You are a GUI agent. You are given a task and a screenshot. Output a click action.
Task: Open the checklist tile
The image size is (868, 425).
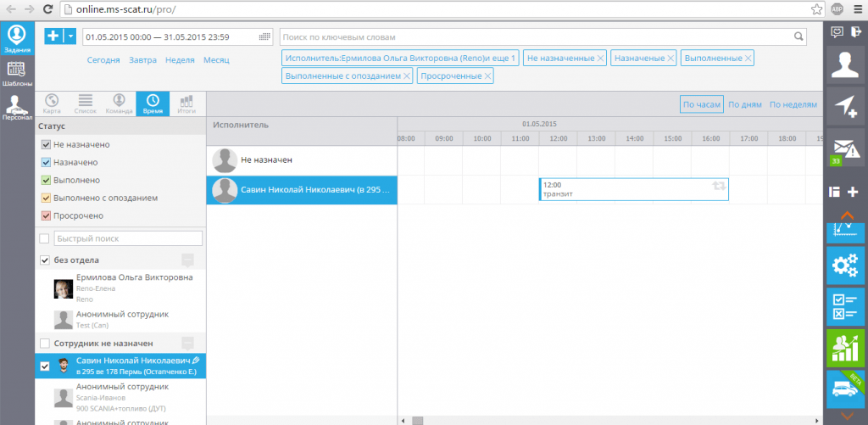point(845,306)
